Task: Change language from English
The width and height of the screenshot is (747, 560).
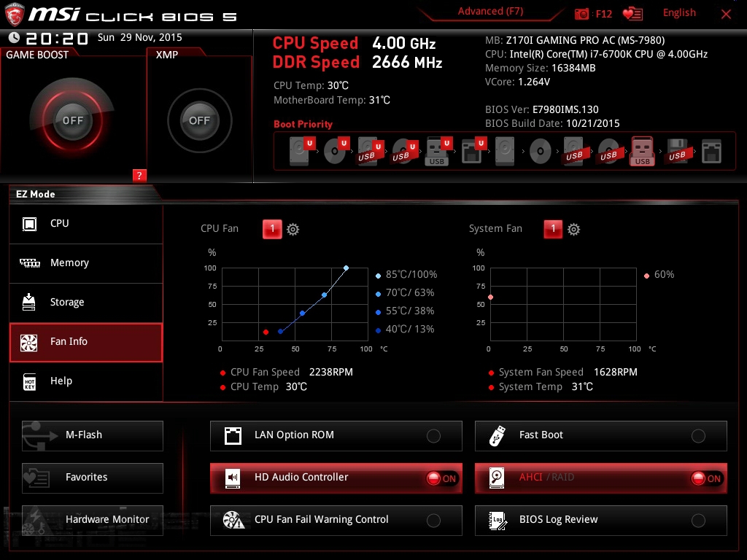Action: click(679, 13)
